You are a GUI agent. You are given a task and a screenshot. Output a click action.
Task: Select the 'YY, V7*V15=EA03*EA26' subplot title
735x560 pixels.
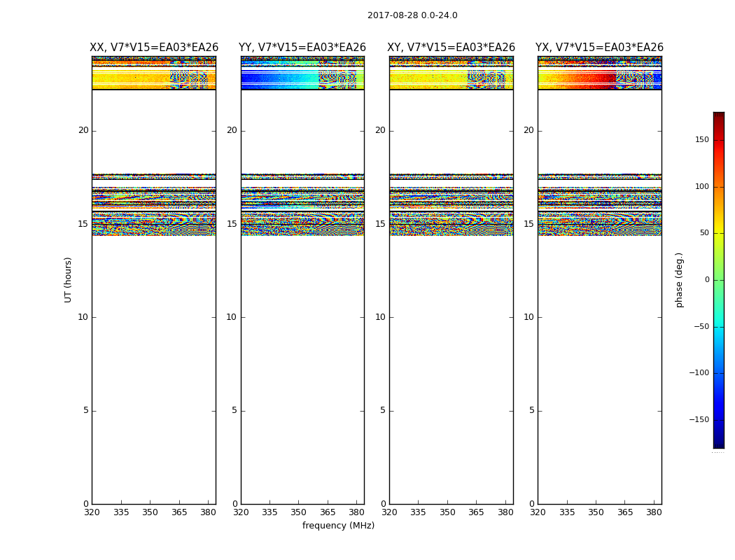coord(302,48)
